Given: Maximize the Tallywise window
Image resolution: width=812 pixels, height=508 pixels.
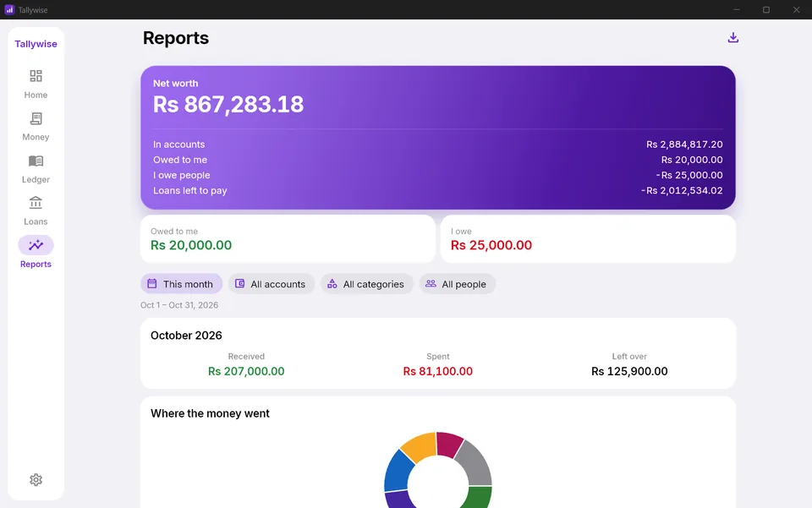Looking at the screenshot, I should pyautogui.click(x=766, y=10).
